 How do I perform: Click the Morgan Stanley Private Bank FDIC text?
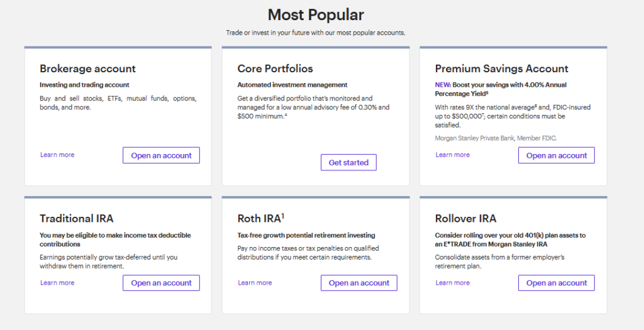tap(496, 138)
